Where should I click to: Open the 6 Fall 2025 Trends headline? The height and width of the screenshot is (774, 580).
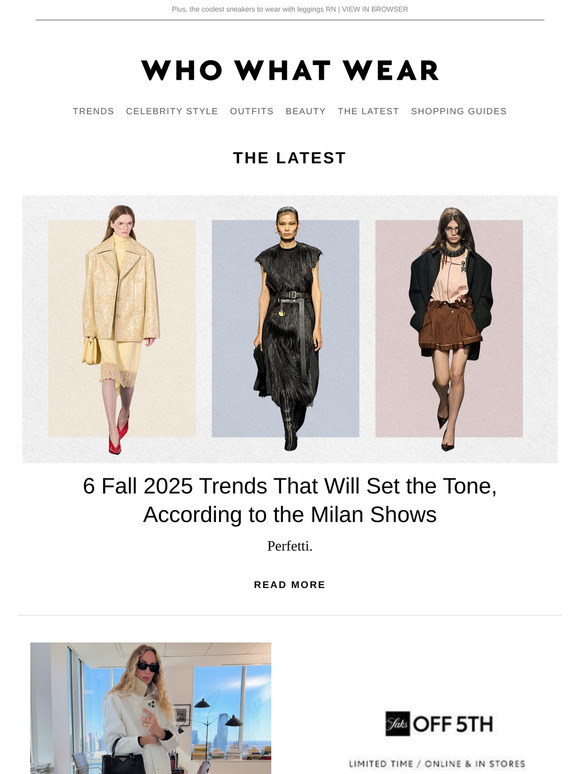tap(290, 500)
